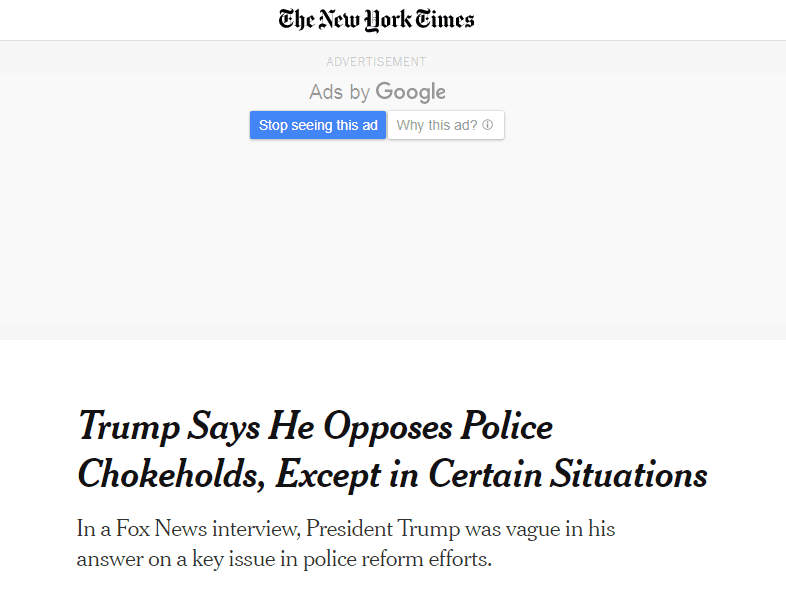Click the Google wordmark in the ad

(x=411, y=93)
